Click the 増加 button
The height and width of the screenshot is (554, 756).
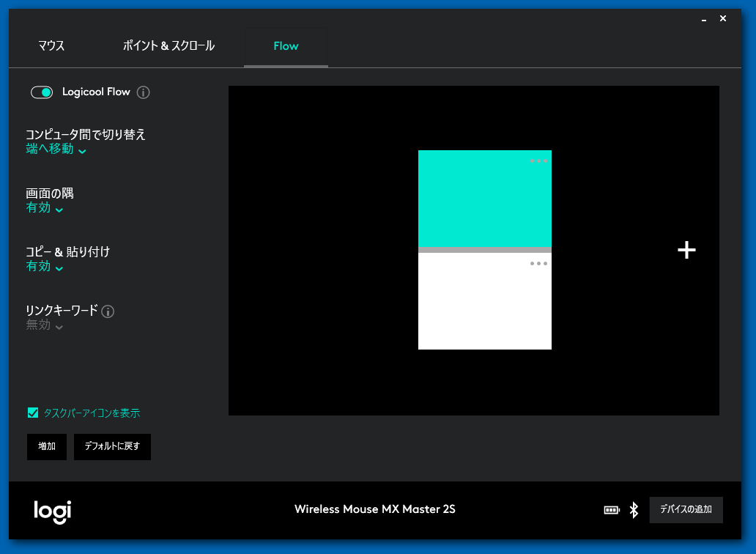point(47,446)
